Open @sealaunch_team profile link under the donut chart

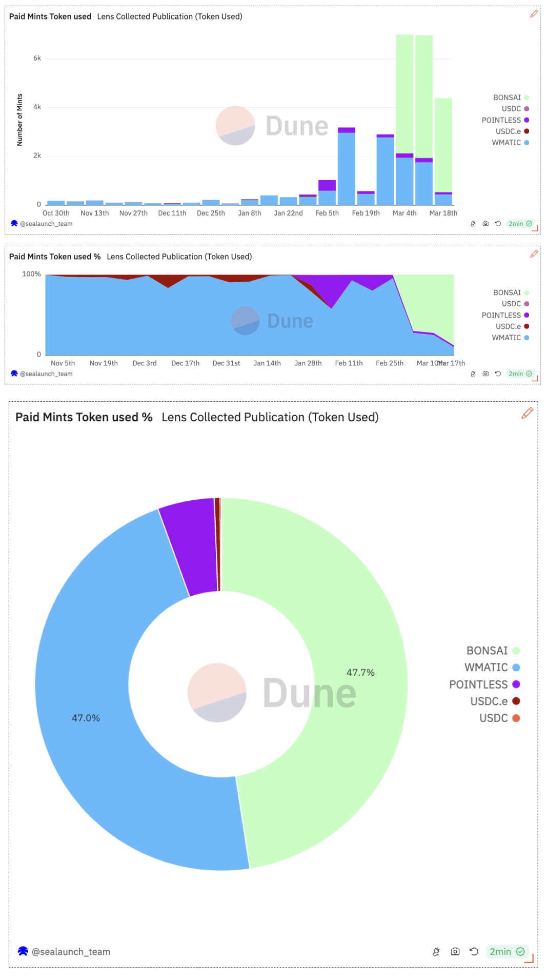(71, 952)
